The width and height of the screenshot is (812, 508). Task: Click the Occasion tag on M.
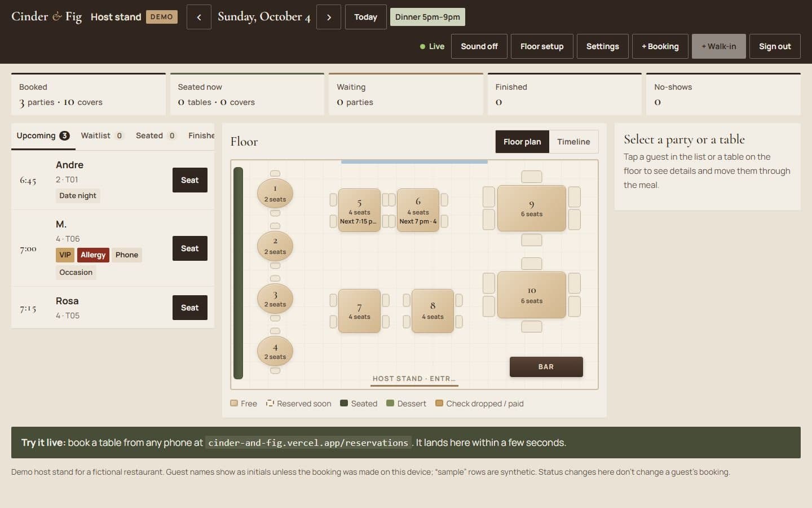coord(76,273)
